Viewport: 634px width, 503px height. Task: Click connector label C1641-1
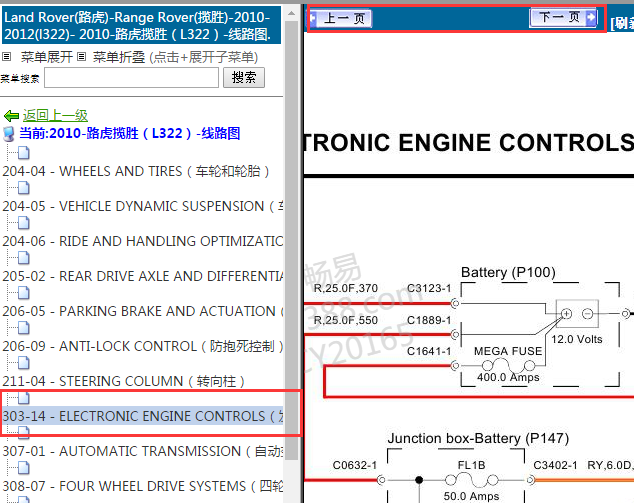click(429, 351)
